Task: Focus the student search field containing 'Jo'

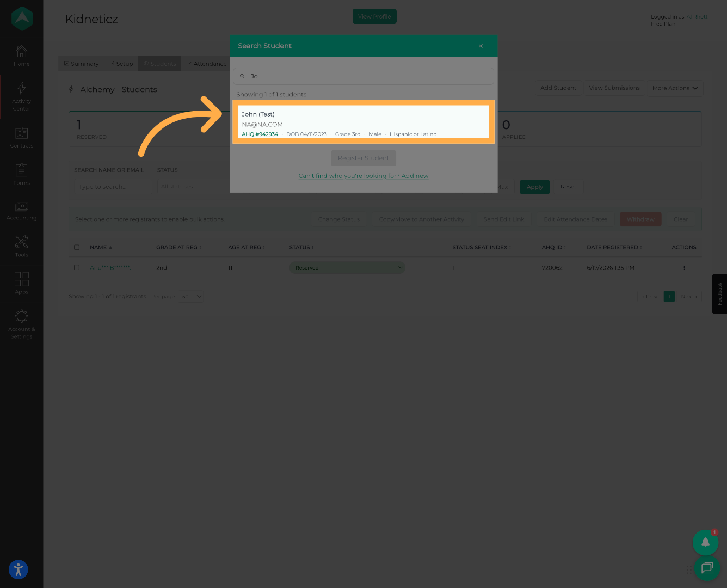Action: point(363,76)
